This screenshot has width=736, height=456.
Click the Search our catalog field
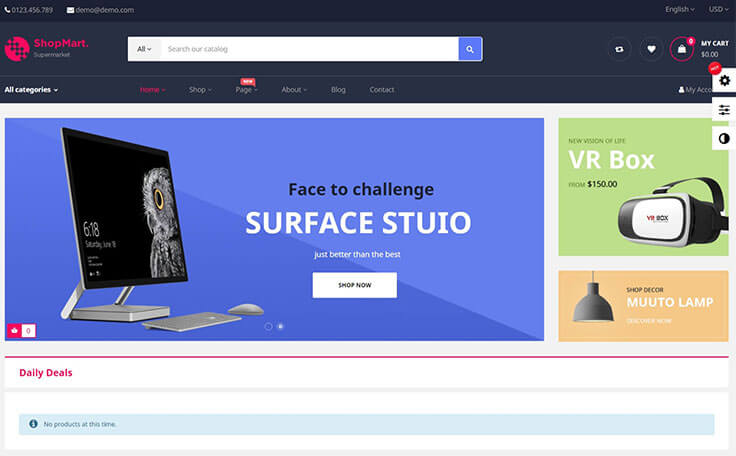click(x=308, y=49)
